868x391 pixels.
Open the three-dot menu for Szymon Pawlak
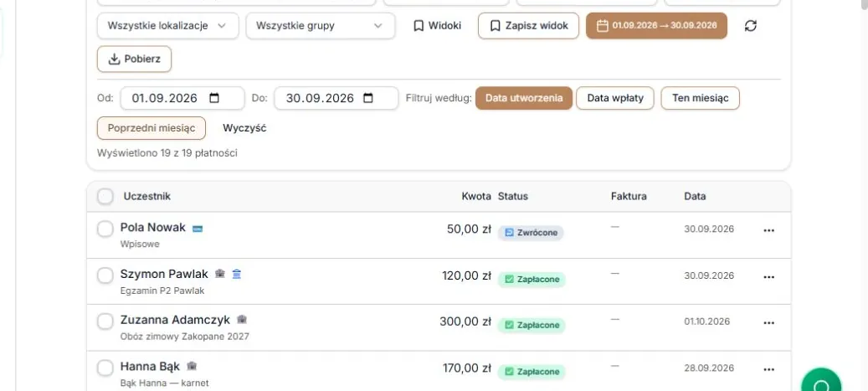pyautogui.click(x=768, y=277)
